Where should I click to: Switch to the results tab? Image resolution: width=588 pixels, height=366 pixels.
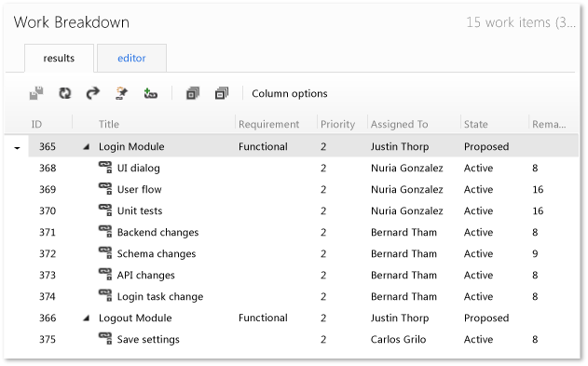point(59,58)
